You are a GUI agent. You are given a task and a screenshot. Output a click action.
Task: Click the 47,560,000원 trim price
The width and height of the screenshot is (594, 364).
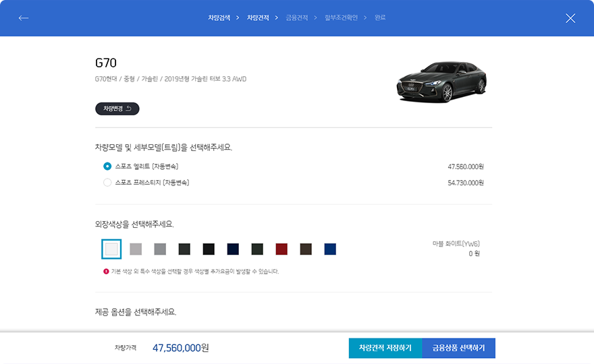466,166
